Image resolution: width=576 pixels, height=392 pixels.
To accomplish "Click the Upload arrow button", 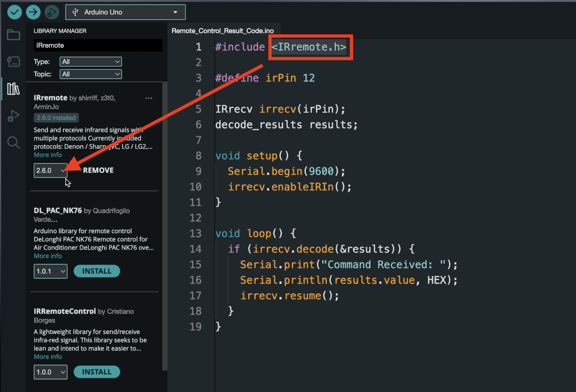I will (33, 12).
